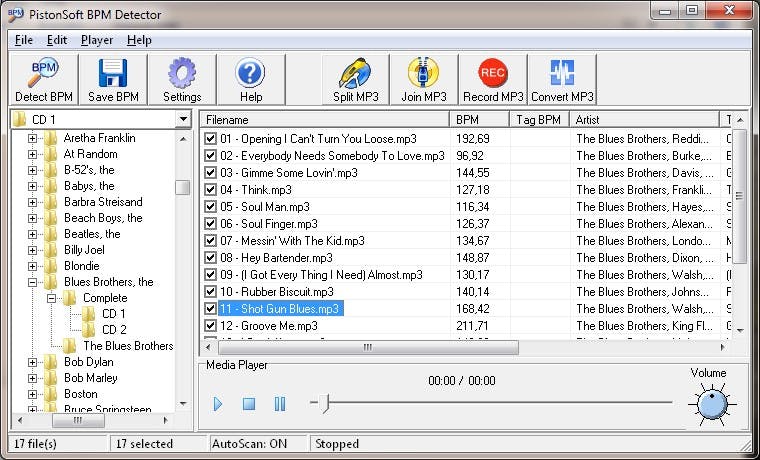Open the Player menu
760x460 pixels.
coord(97,40)
